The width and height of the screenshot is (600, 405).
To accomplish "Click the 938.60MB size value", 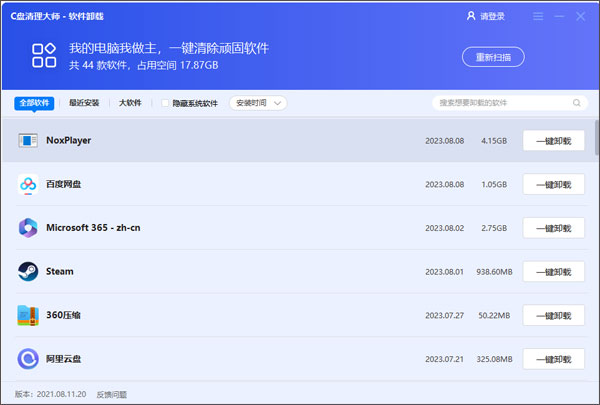I will click(494, 272).
